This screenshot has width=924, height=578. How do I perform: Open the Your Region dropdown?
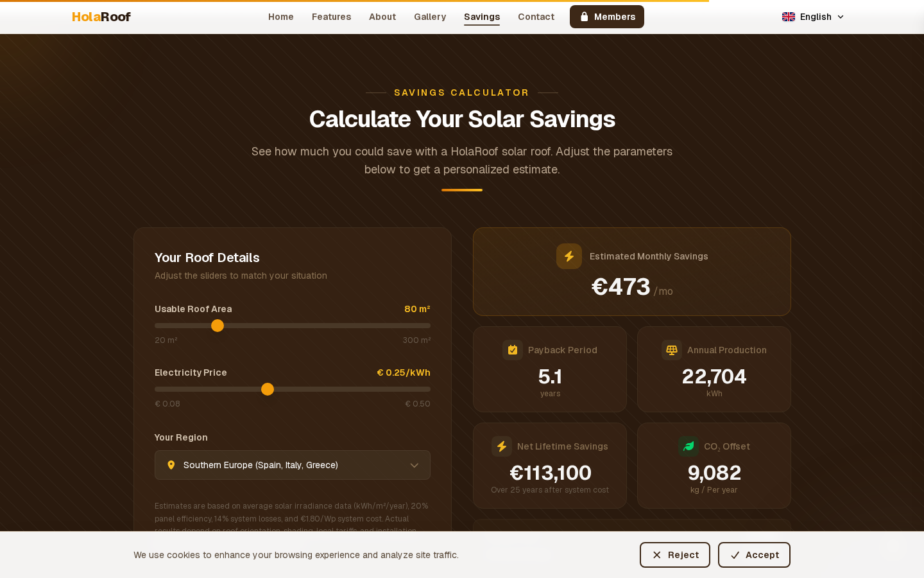pyautogui.click(x=292, y=465)
